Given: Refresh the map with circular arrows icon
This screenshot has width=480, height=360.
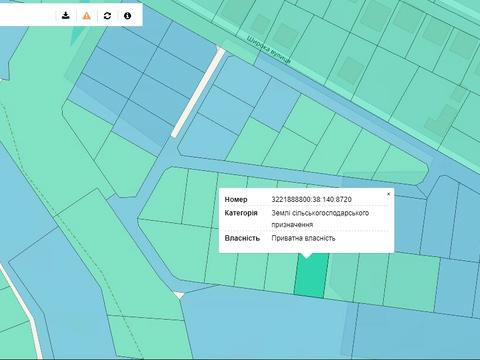Looking at the screenshot, I should point(107,15).
